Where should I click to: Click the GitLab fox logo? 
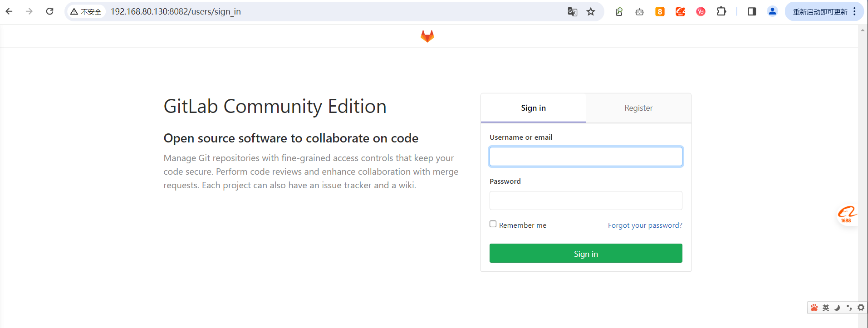click(427, 36)
